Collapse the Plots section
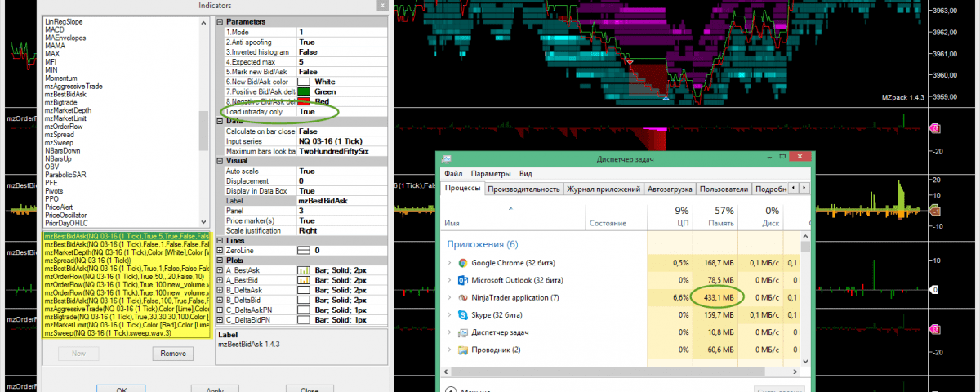Viewport: 980px width, 392px height. click(220, 261)
